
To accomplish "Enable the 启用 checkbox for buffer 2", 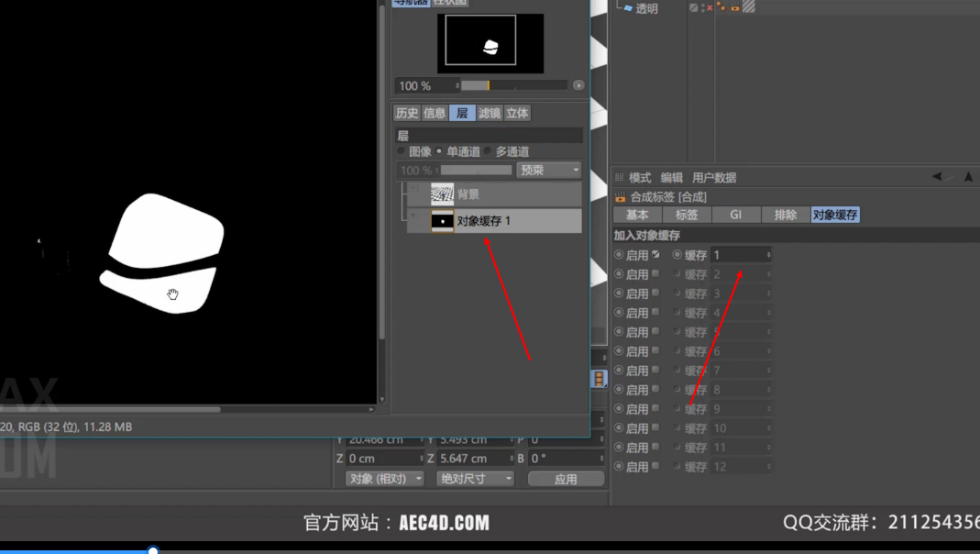I will coord(655,273).
